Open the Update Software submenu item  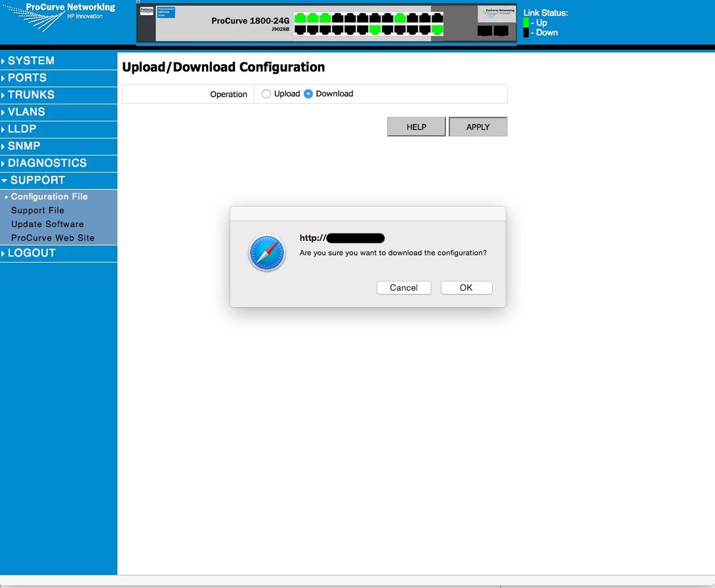[x=47, y=224]
